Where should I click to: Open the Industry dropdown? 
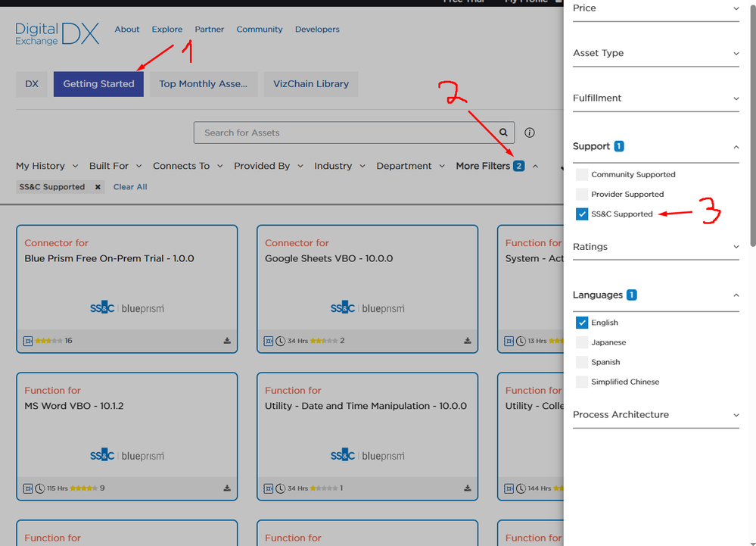click(340, 166)
